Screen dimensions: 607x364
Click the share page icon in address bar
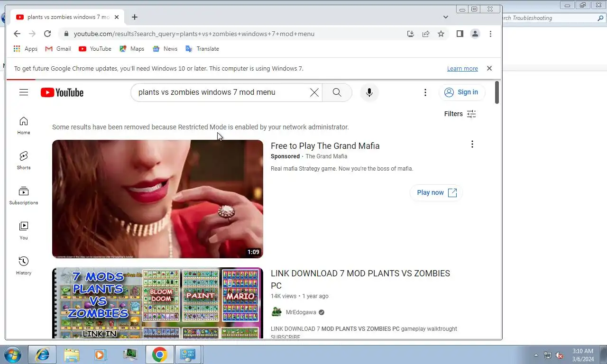(x=426, y=34)
